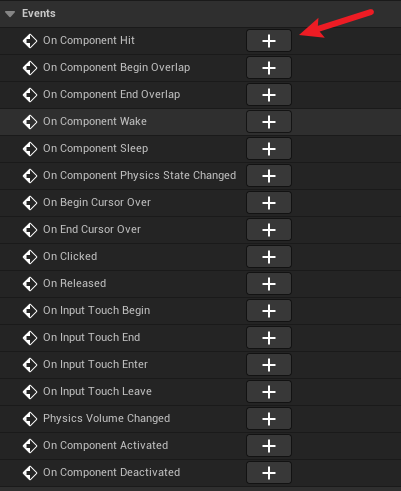401x491 pixels.
Task: Add On Component Begin Overlap event
Action: [269, 68]
